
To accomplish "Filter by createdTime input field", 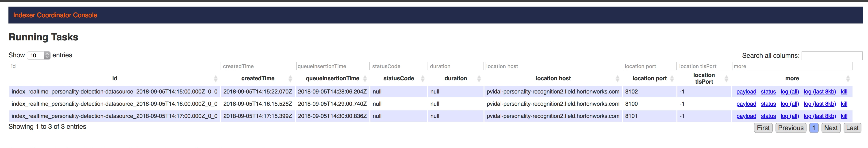I will click(258, 66).
